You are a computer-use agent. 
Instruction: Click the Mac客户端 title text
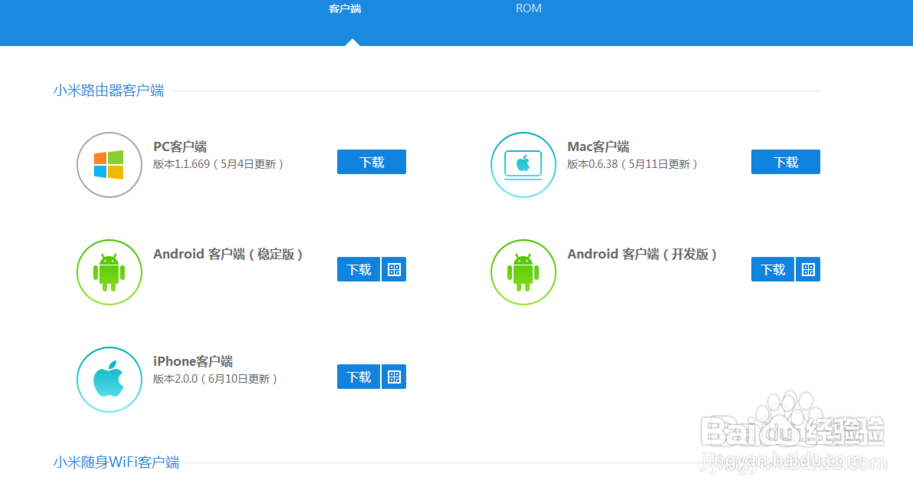point(598,147)
